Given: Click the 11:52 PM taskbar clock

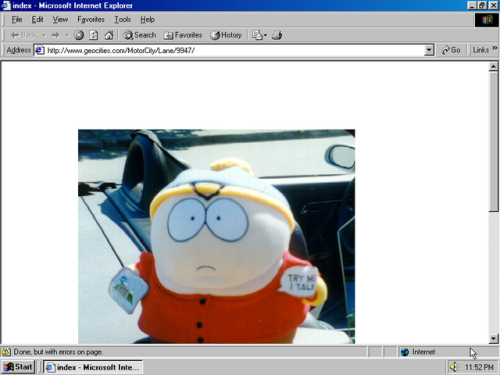Looking at the screenshot, I should 479,367.
